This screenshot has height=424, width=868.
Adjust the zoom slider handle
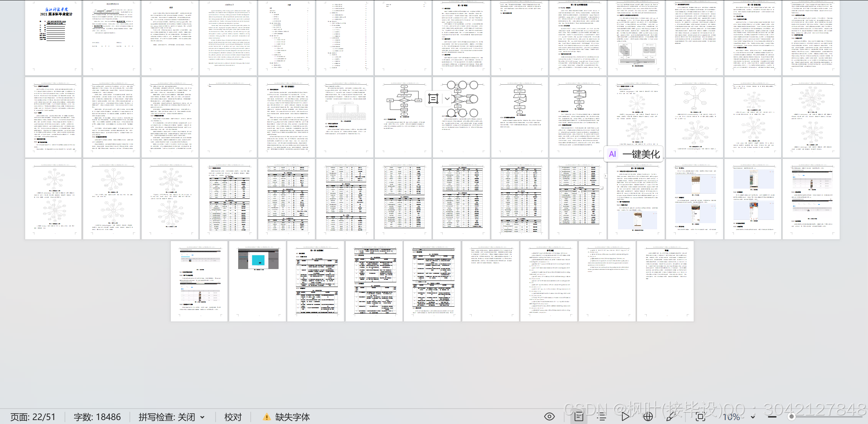pyautogui.click(x=791, y=417)
